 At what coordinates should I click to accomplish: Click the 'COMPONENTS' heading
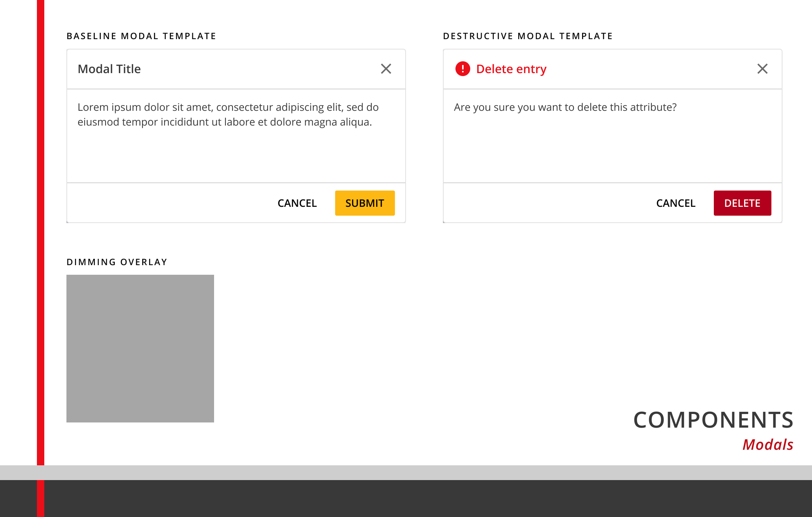click(713, 420)
